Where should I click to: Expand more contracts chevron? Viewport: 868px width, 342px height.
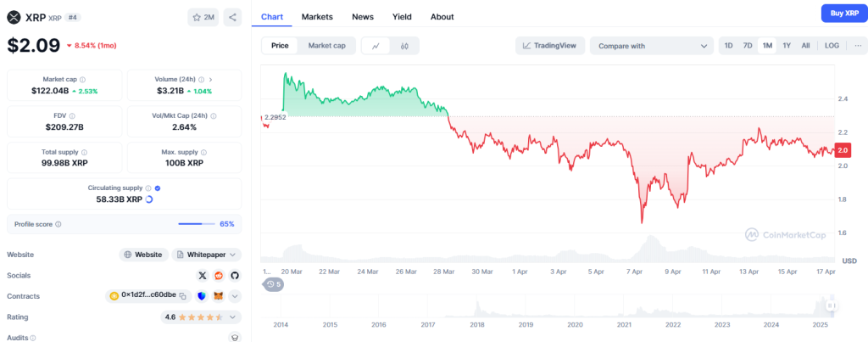pos(235,296)
